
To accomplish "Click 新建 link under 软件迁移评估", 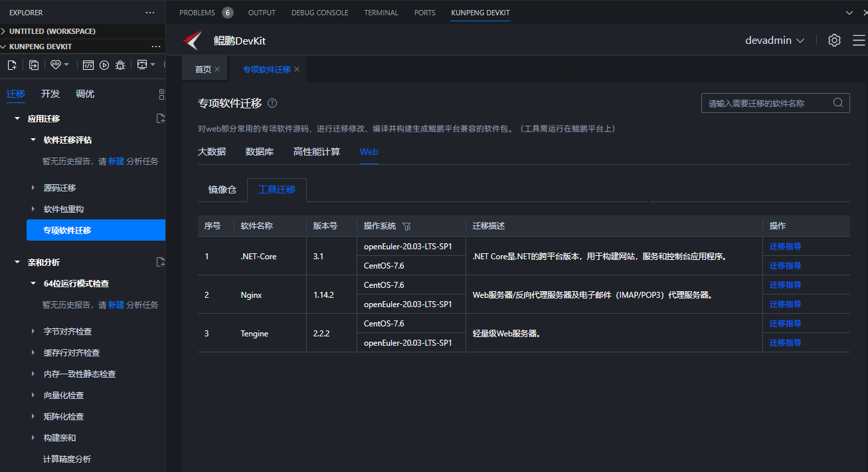I will pyautogui.click(x=116, y=161).
